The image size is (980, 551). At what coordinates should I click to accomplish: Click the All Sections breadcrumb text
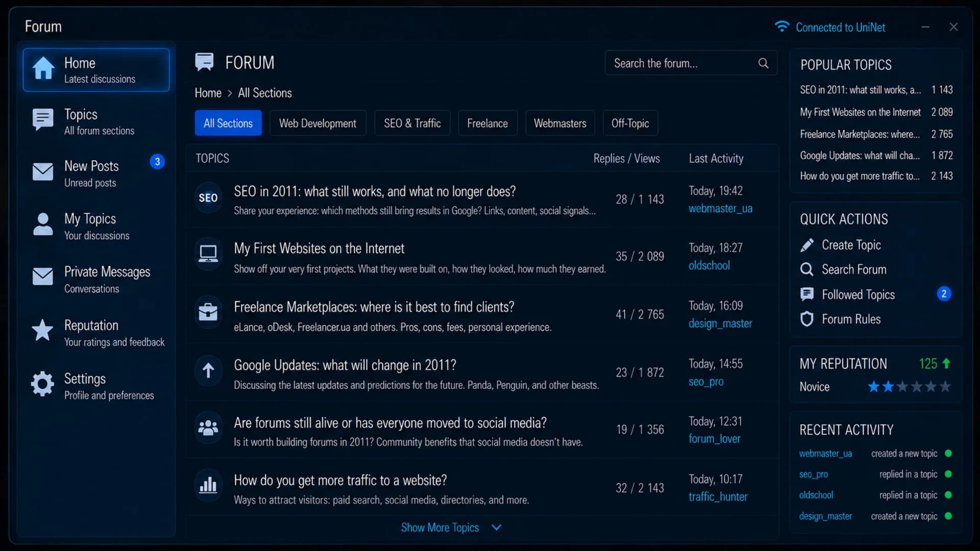tap(265, 93)
